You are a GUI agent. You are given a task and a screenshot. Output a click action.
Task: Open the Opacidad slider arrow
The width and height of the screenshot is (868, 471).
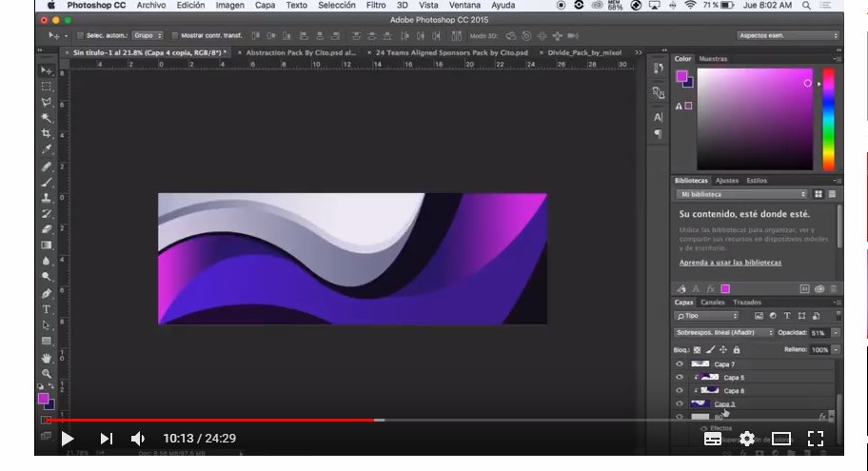click(836, 333)
